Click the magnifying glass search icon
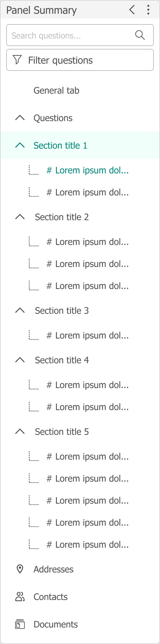 pyautogui.click(x=140, y=35)
